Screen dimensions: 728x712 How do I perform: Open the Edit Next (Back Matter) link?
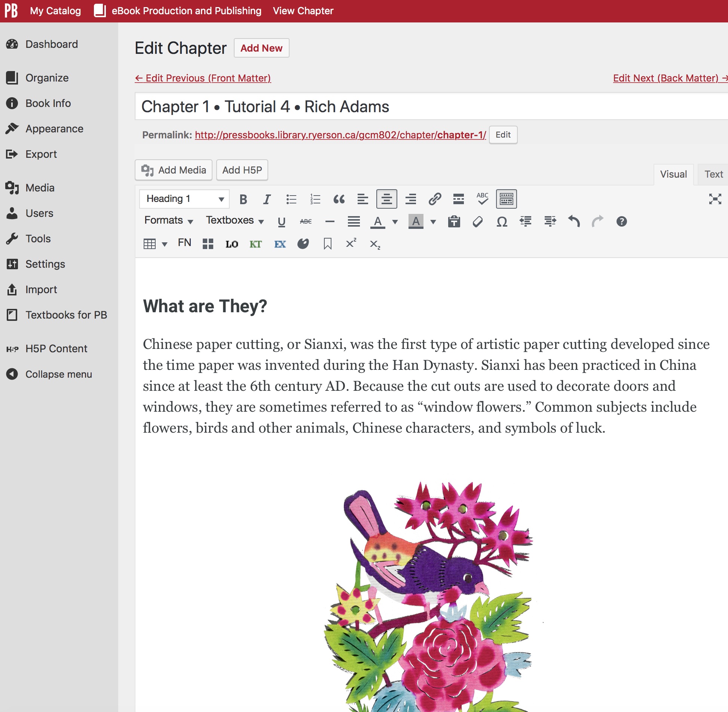click(670, 78)
